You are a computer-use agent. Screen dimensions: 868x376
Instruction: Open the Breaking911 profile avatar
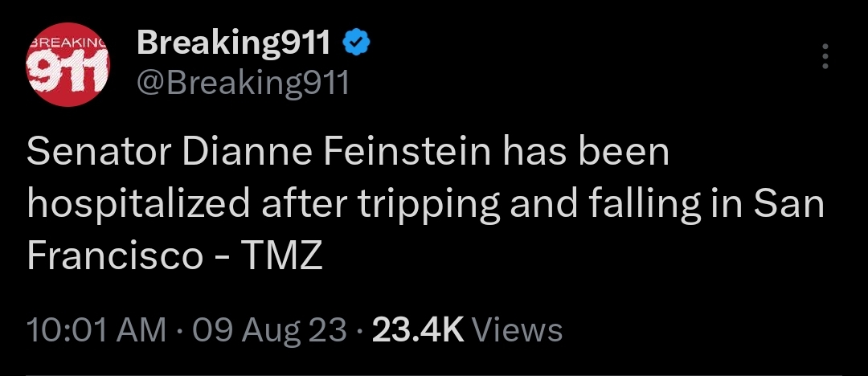click(68, 68)
